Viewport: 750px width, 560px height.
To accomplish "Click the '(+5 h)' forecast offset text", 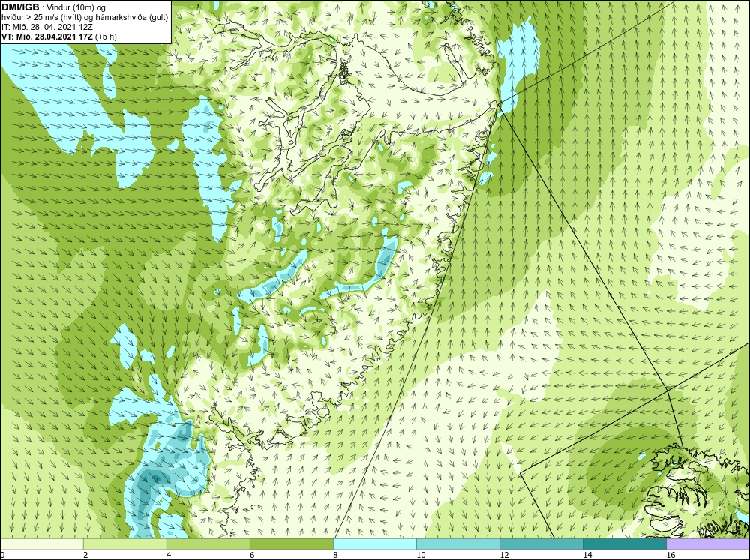I will tap(106, 36).
